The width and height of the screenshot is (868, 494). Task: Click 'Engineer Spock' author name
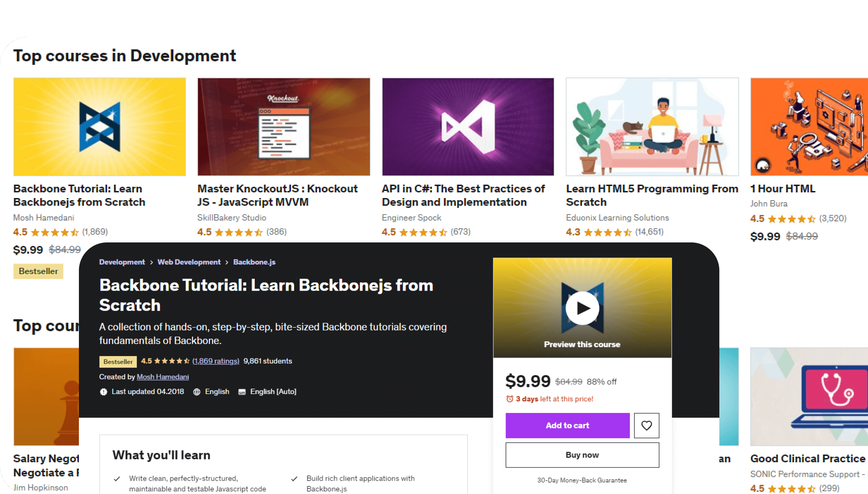411,218
